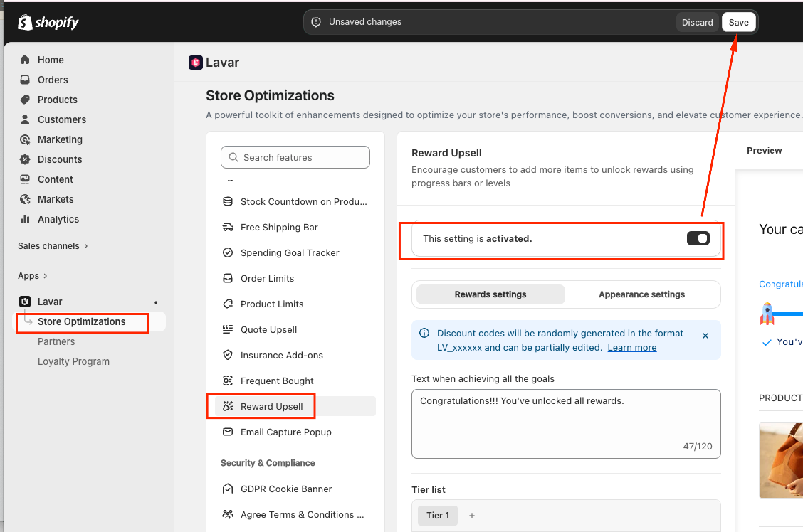The height and width of the screenshot is (532, 803).
Task: Click the Search features input field
Action: [x=295, y=158]
